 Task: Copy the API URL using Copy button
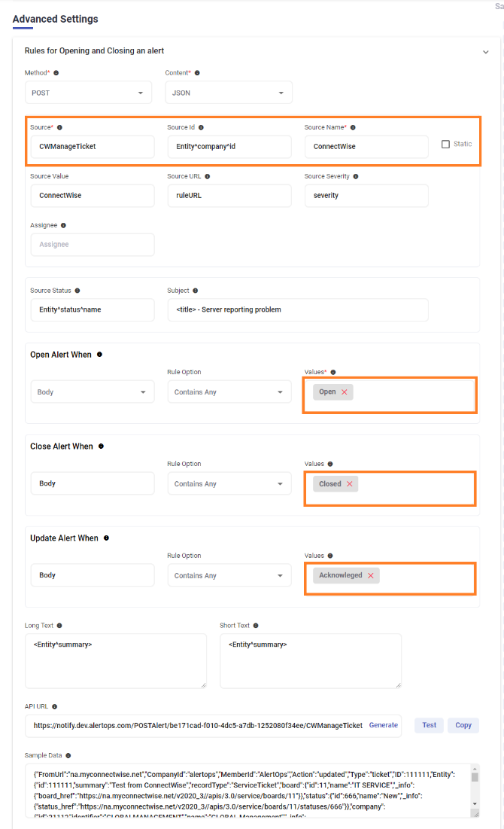463,725
